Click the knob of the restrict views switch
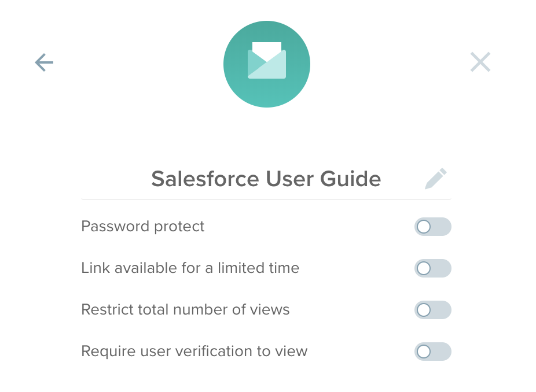 click(x=424, y=310)
